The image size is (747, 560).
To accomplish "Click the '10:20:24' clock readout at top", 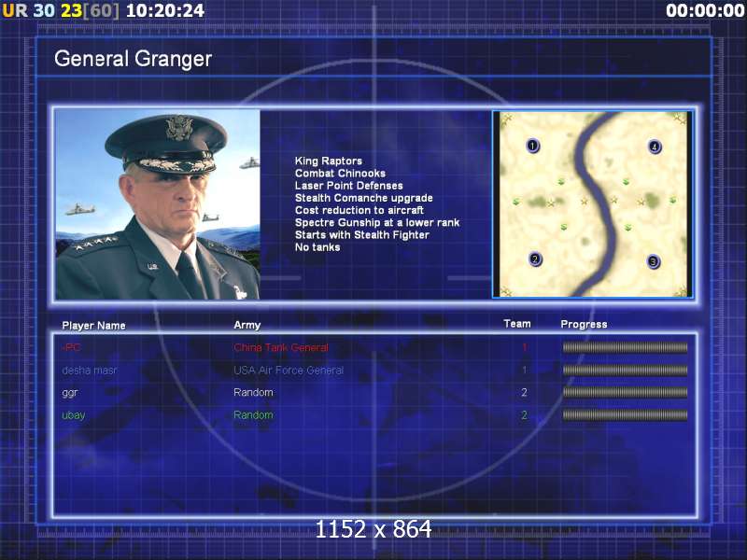I will click(x=165, y=10).
